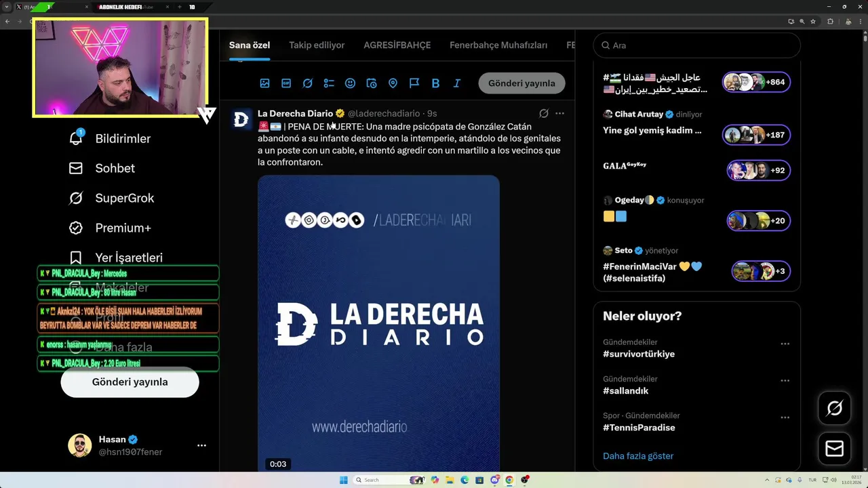Switch to the Sana özel tab
Screen dimensions: 868x488
(250, 45)
